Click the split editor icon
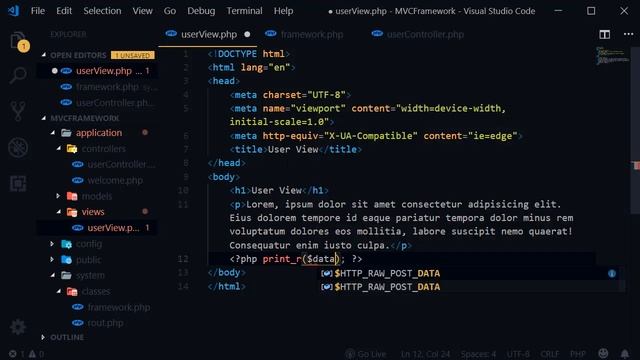640x360 pixels. [x=604, y=34]
